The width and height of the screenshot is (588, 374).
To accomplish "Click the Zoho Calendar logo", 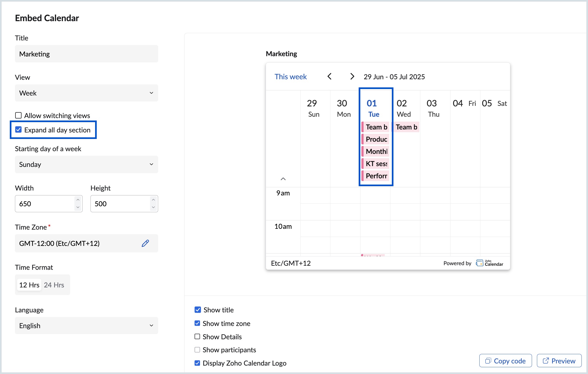I will [489, 263].
